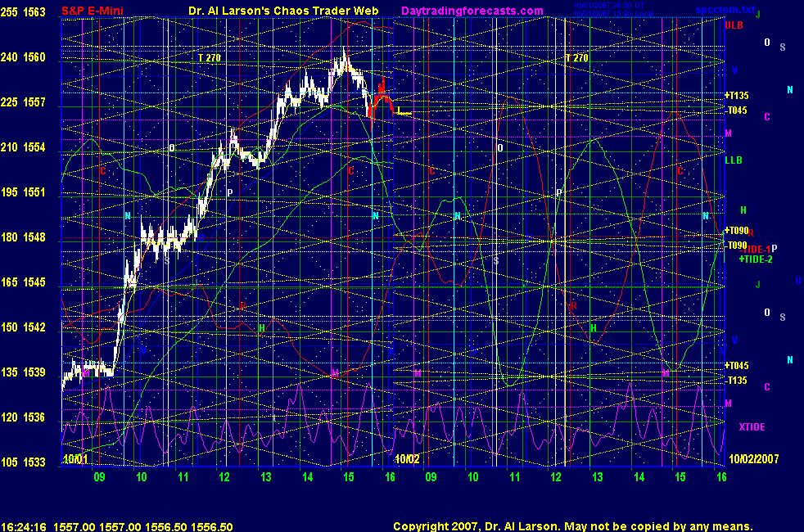Click the '240 1560' price axis label
The height and width of the screenshot is (532, 804).
click(23, 57)
